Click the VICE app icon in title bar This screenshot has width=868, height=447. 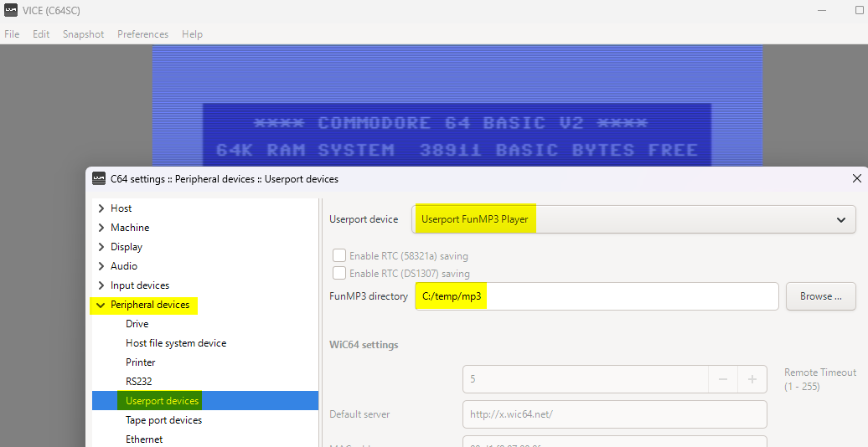11,11
